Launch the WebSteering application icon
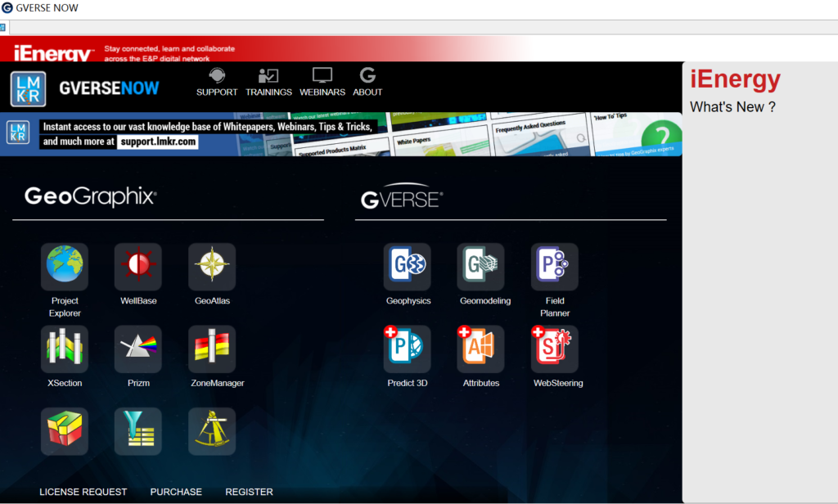The height and width of the screenshot is (504, 838). (x=554, y=349)
